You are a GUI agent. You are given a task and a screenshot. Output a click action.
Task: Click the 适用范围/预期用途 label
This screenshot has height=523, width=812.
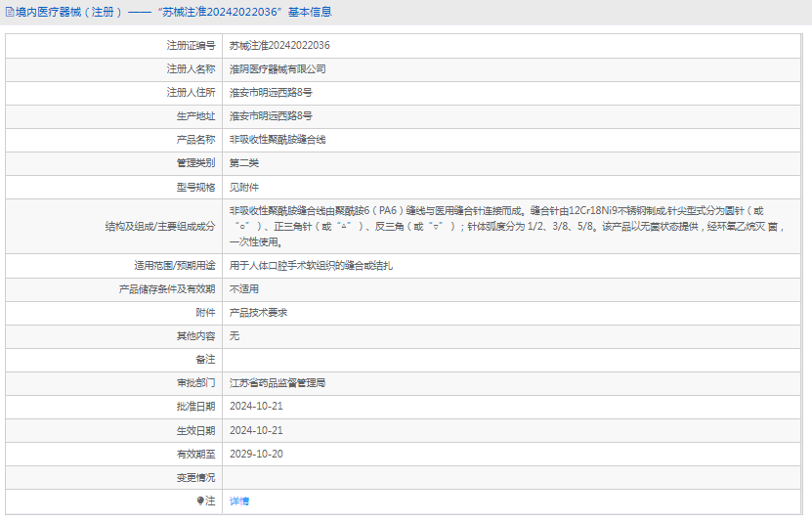pos(175,266)
